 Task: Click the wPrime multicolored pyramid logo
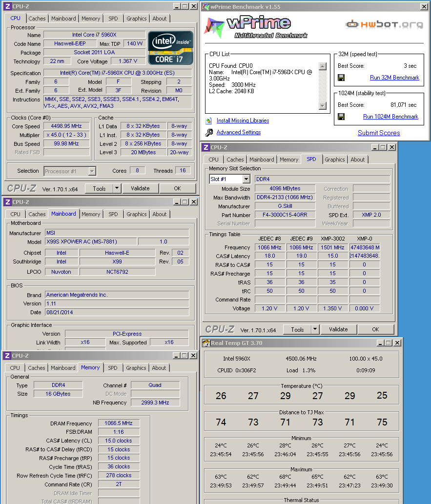pos(215,24)
